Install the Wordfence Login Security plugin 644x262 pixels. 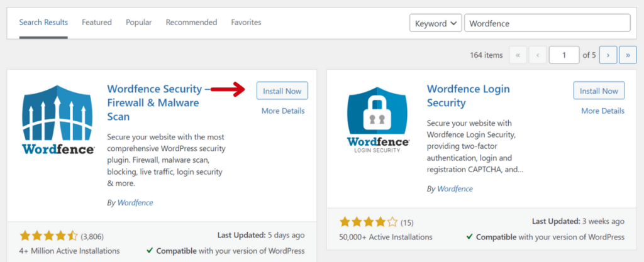click(x=599, y=90)
